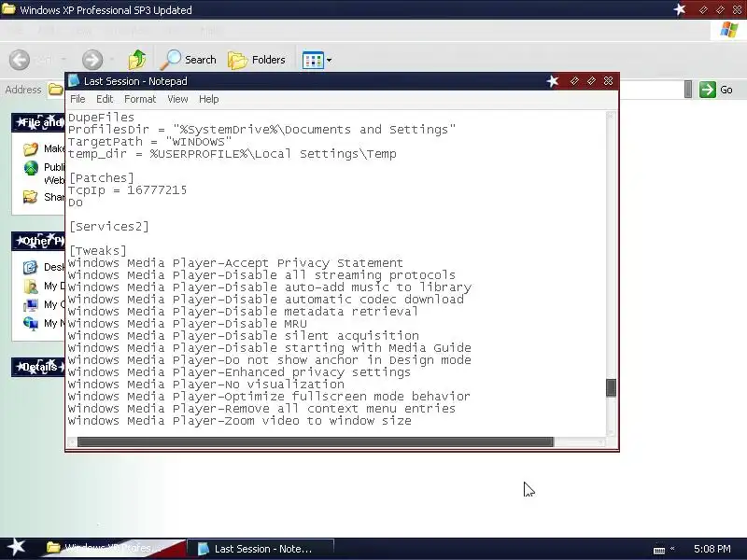Open Notepad Edit menu
This screenshot has height=560, width=747.
(105, 99)
